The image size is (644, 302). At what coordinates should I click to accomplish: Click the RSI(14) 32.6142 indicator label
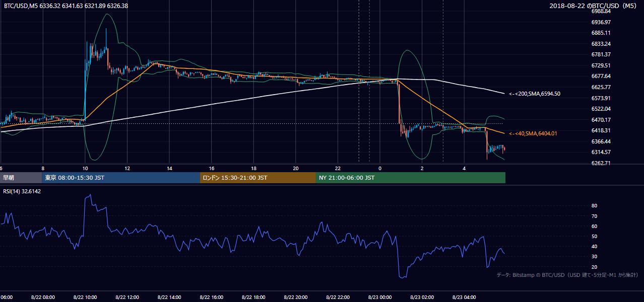pyautogui.click(x=22, y=192)
